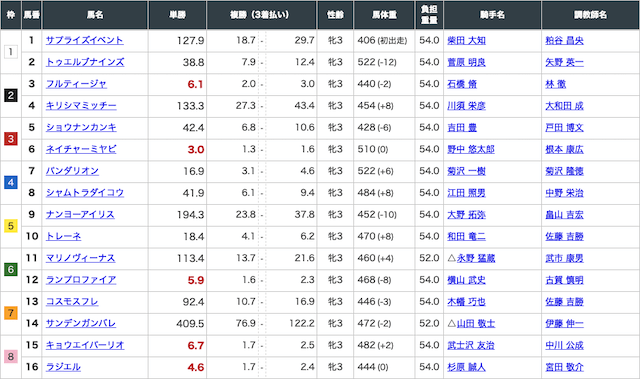
Task: Open trainer link 戸田 博文
Action: [x=564, y=127]
